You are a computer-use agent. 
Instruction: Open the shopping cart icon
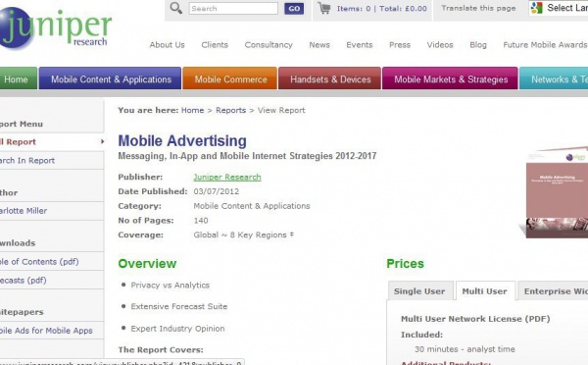[324, 8]
